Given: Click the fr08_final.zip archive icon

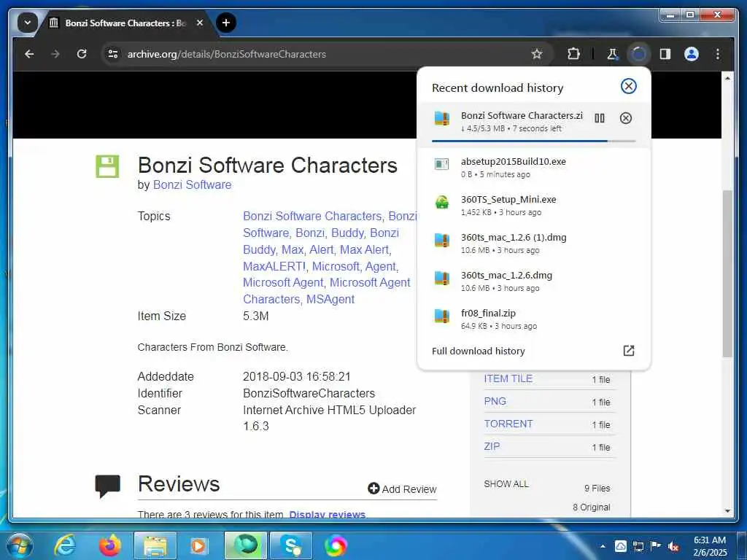Looking at the screenshot, I should tap(442, 316).
